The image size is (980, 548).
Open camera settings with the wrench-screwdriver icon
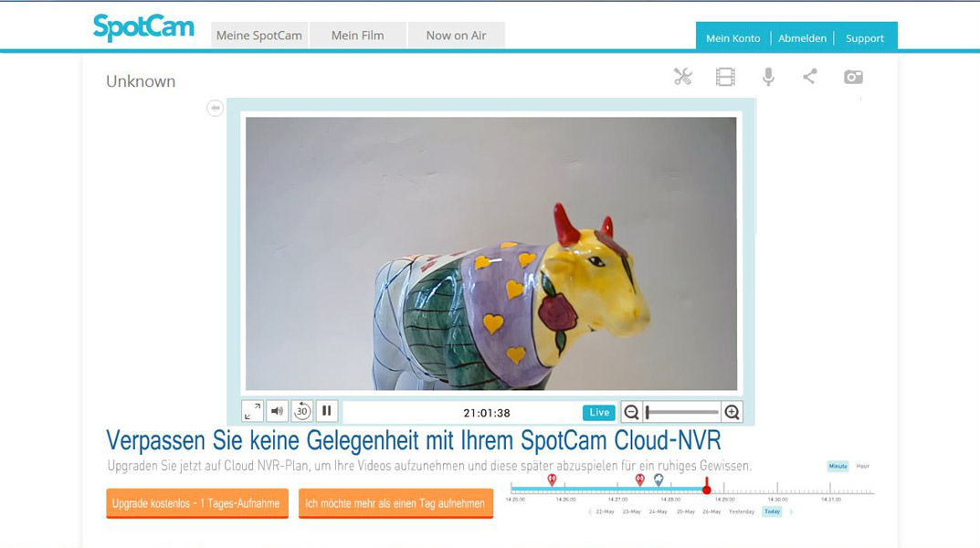click(x=682, y=77)
